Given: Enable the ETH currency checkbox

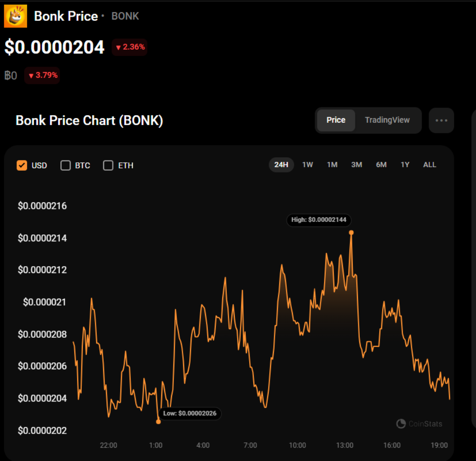Looking at the screenshot, I should (108, 165).
